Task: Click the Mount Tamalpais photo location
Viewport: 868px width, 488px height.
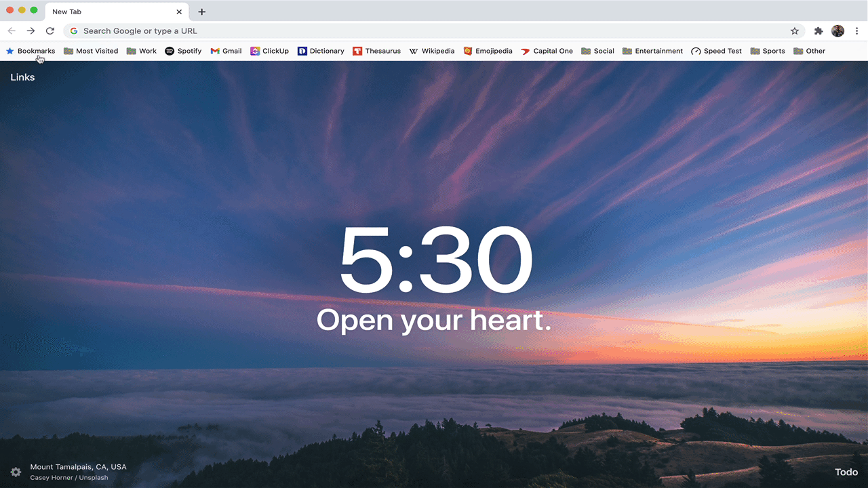Action: pyautogui.click(x=78, y=467)
